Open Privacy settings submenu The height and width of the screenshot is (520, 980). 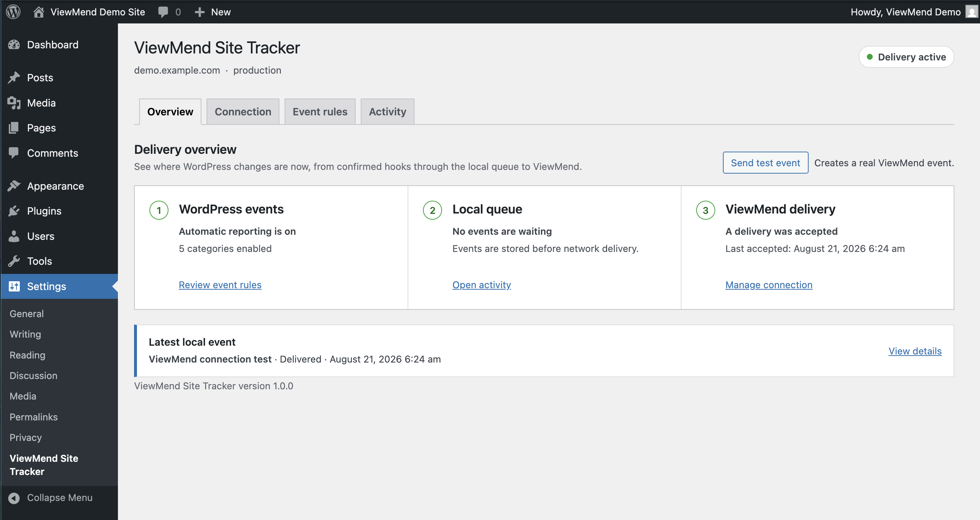click(26, 438)
